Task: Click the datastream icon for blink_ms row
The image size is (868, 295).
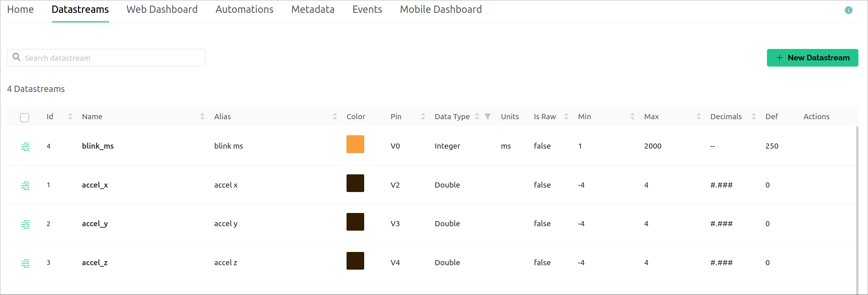Action: (25, 146)
